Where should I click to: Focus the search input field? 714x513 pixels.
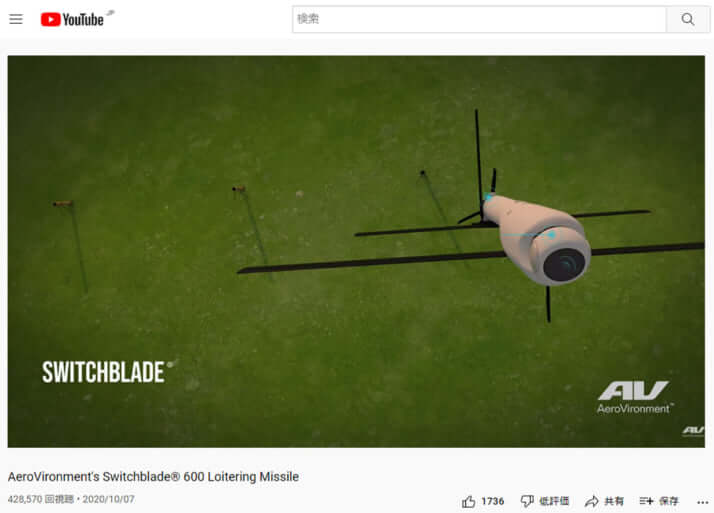479,19
